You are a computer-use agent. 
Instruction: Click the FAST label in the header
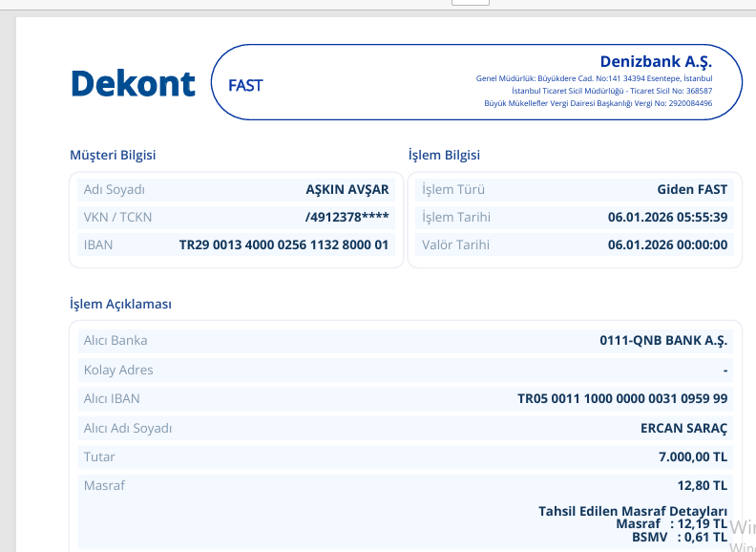point(245,85)
